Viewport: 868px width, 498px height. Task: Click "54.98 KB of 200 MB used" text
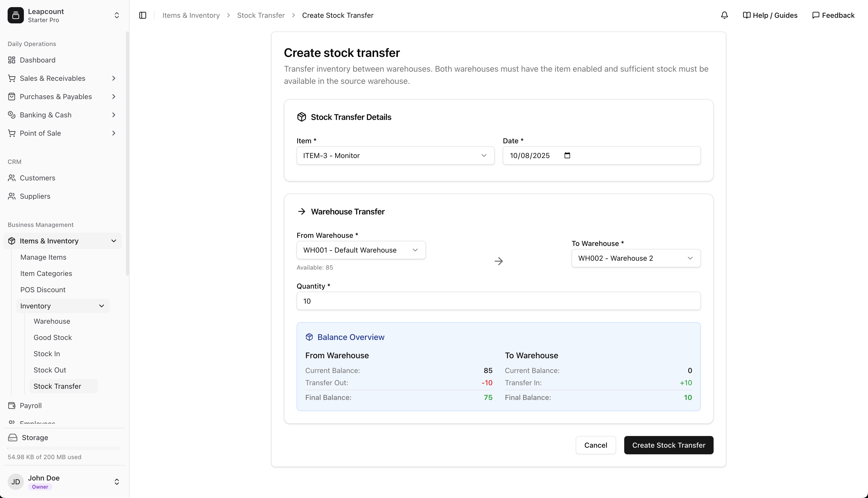click(44, 457)
